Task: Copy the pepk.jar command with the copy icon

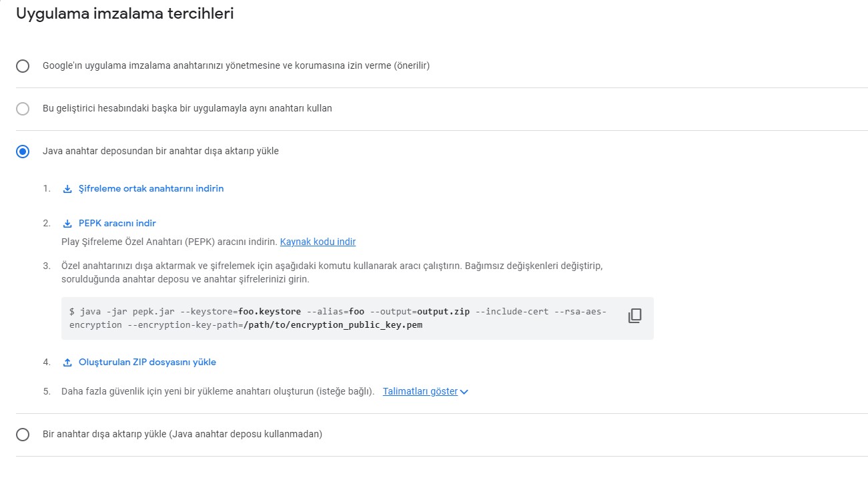Action: 634,316
